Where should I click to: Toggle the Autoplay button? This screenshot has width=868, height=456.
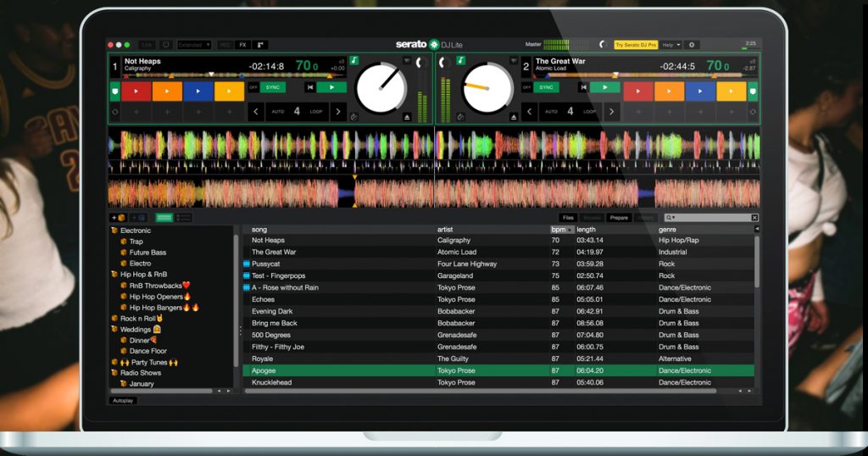(x=123, y=400)
